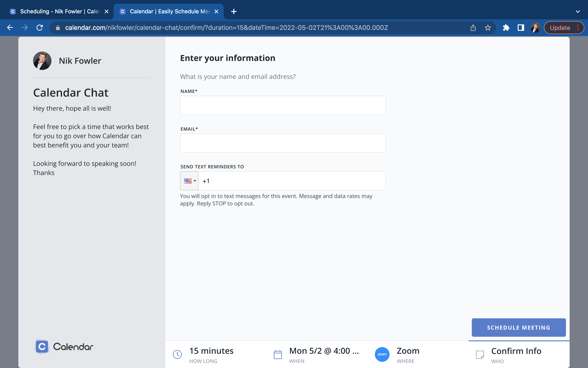588x368 pixels.
Task: Close the Scheduling - Nik Fowler tab
Action: pyautogui.click(x=106, y=11)
